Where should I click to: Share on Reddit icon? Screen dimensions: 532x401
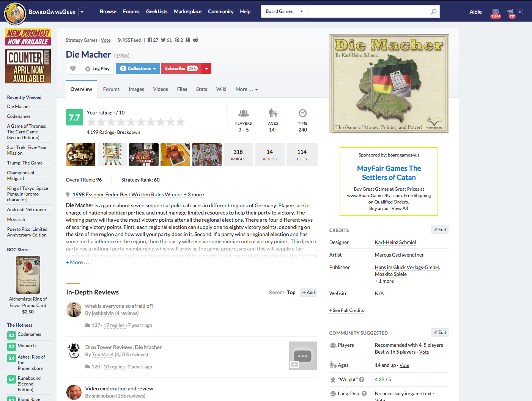(x=195, y=40)
